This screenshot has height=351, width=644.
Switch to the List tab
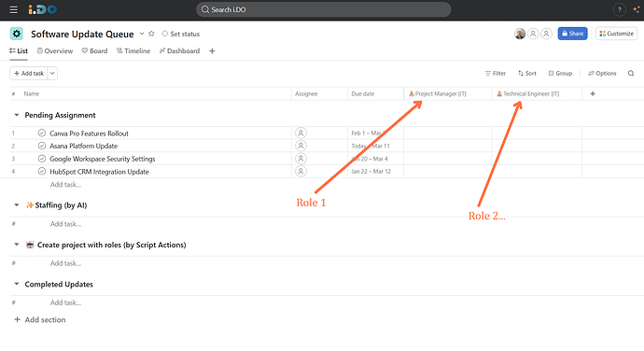click(x=19, y=51)
